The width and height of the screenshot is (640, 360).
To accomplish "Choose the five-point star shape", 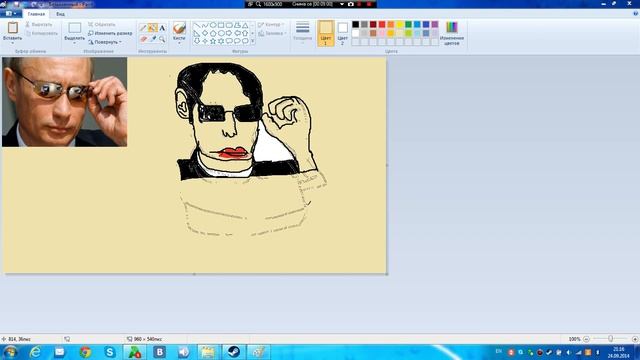I will click(x=213, y=41).
